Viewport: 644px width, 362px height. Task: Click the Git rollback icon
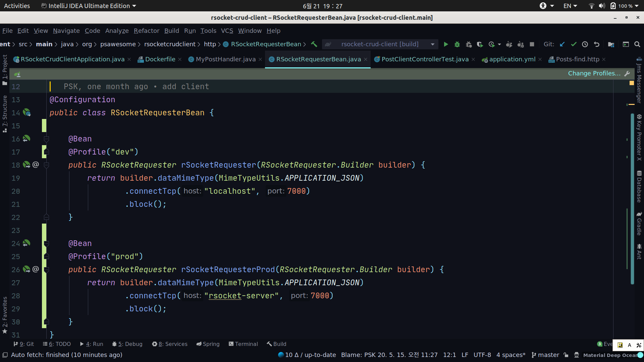tap(596, 44)
